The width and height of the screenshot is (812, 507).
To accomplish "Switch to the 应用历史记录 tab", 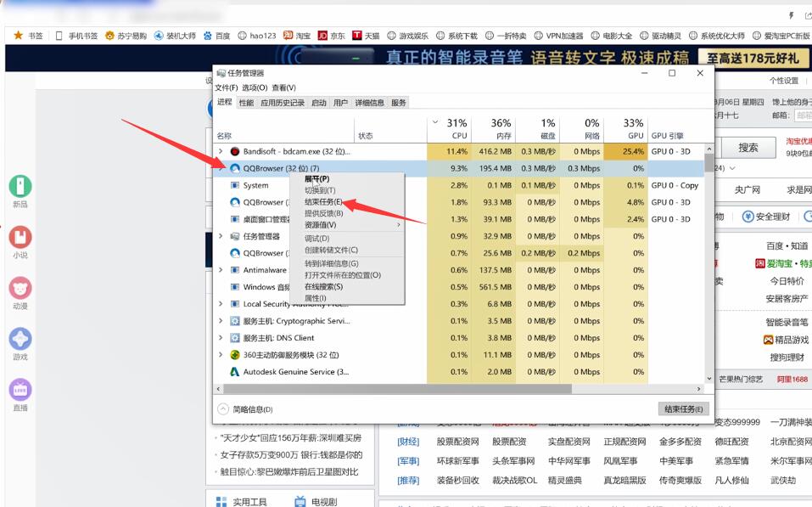I will point(283,103).
